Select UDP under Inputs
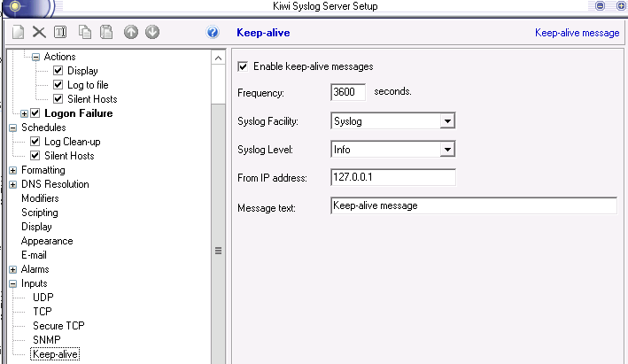Image resolution: width=628 pixels, height=364 pixels. 43,298
